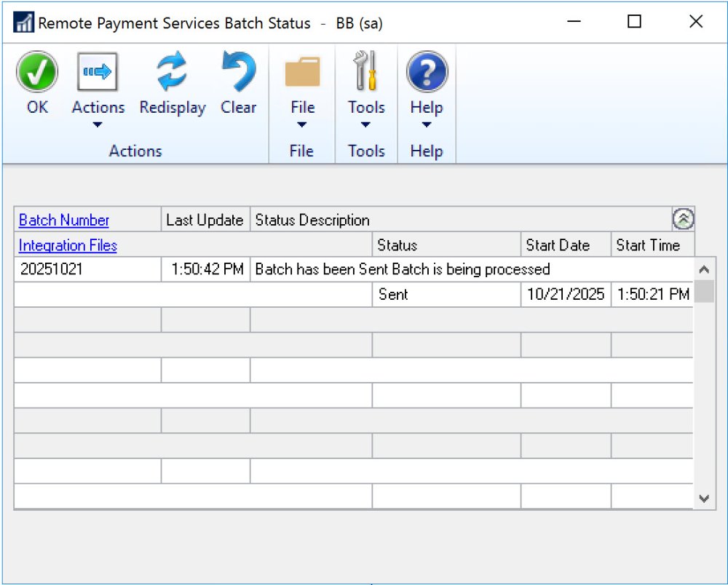
Task: Open the Integration Files link
Action: click(68, 245)
